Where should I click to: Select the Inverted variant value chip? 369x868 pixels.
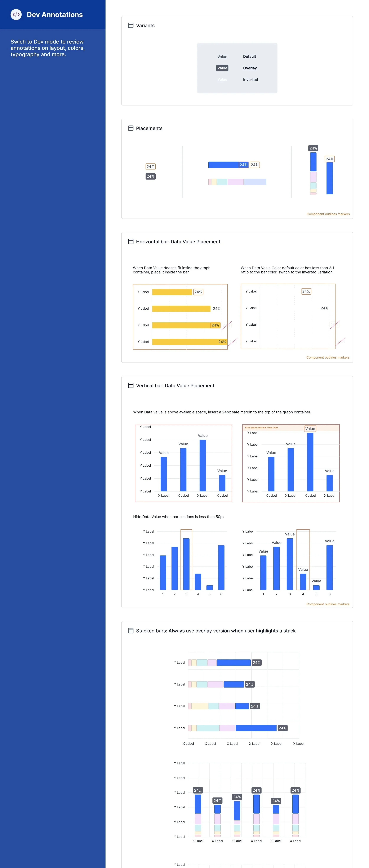point(222,80)
